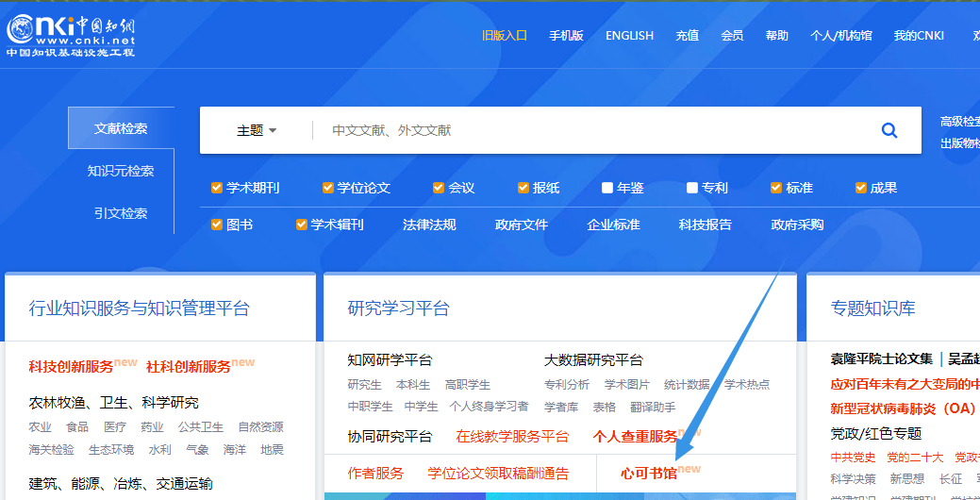The height and width of the screenshot is (500, 980).
Task: Open the 心可书馆 link
Action: point(649,474)
